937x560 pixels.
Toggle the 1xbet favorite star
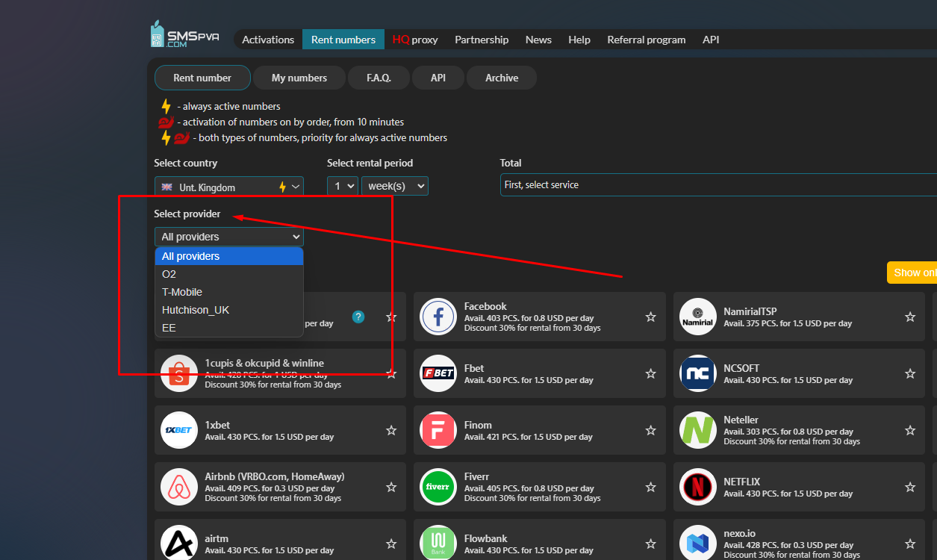click(x=391, y=430)
